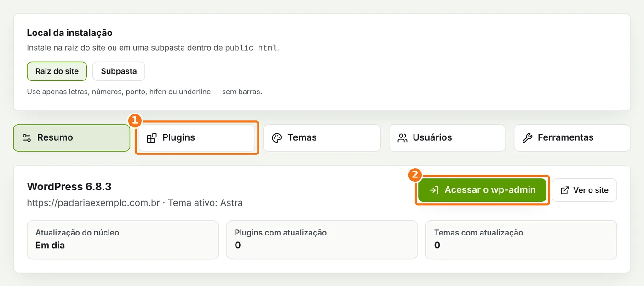Screen dimensions: 644x286
Task: Go to the Usuários tab
Action: pos(447,137)
